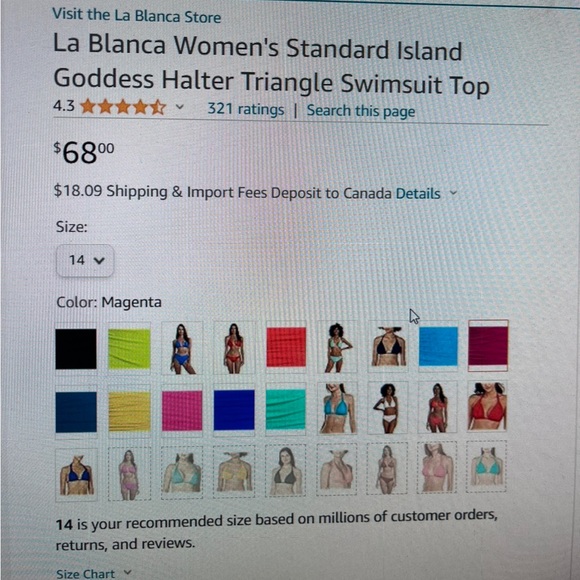The width and height of the screenshot is (580, 580).
Task: Expand the Size Chart section
Action: point(94,573)
